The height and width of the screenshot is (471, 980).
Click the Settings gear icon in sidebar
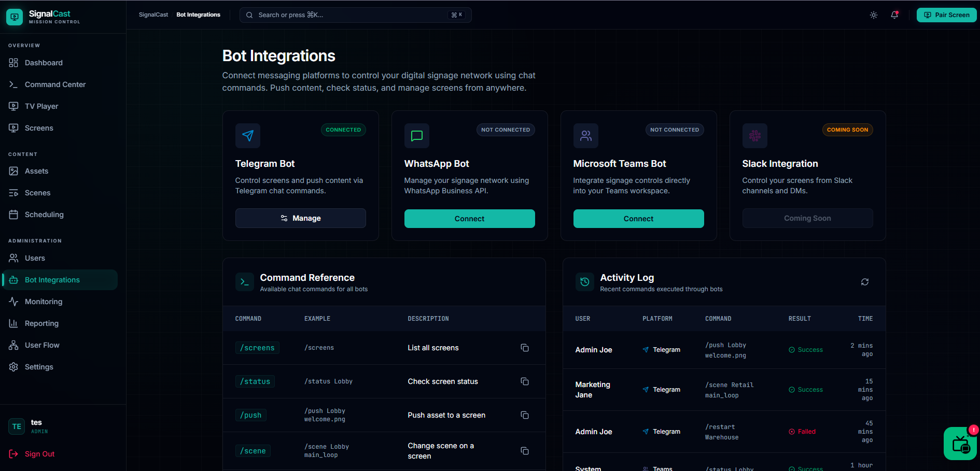coord(13,367)
